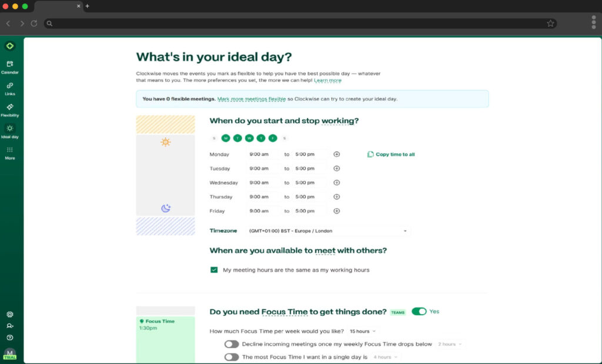Toggle the last Saturday day circle
602x364 pixels.
[285, 138]
